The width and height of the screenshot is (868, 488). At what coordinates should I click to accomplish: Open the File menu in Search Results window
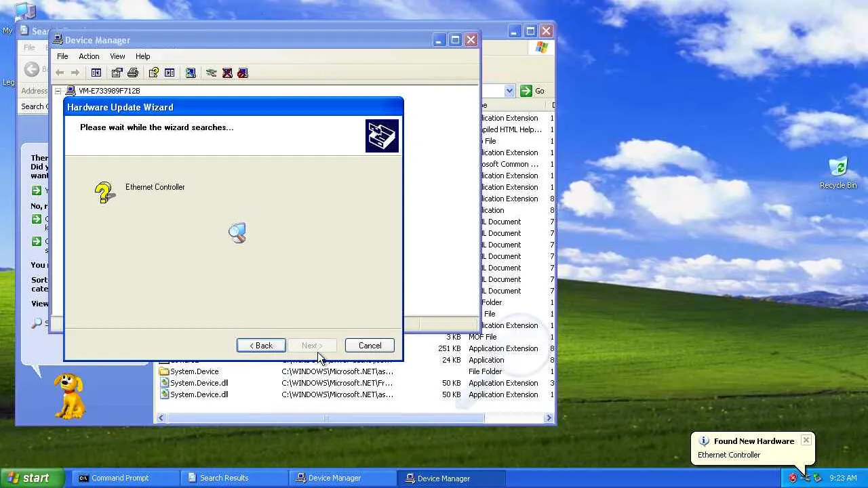click(x=29, y=47)
